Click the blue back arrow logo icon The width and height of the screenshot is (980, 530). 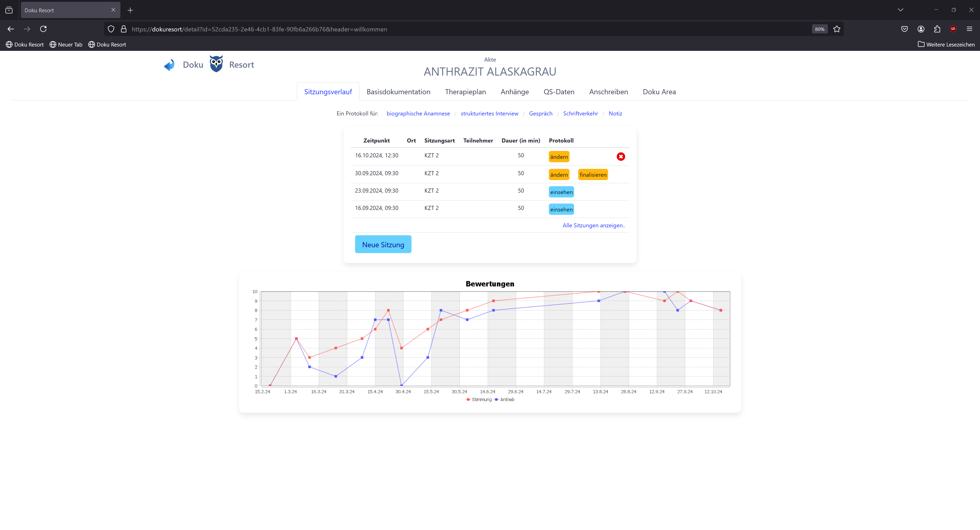(169, 65)
